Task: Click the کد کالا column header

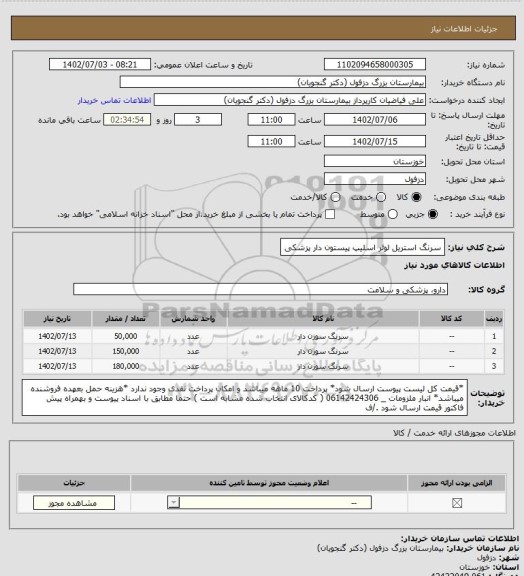Action: 452,318
